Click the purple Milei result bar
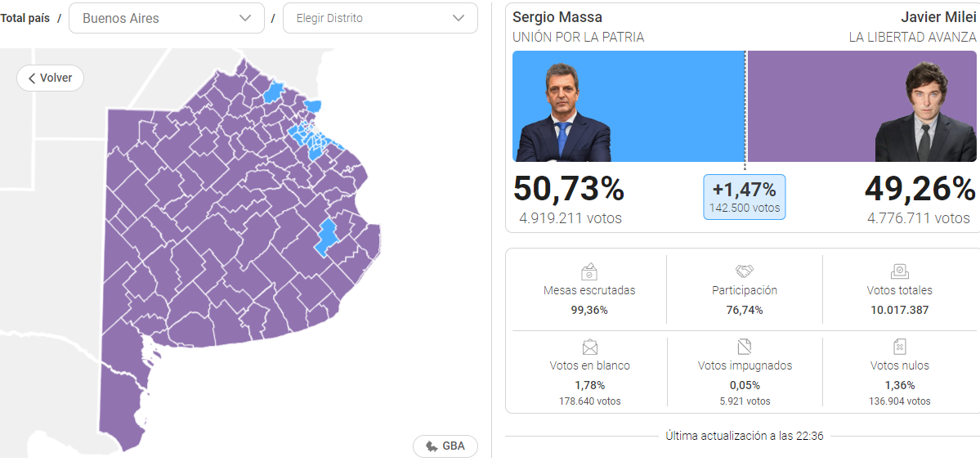The image size is (980, 466). 861,106
